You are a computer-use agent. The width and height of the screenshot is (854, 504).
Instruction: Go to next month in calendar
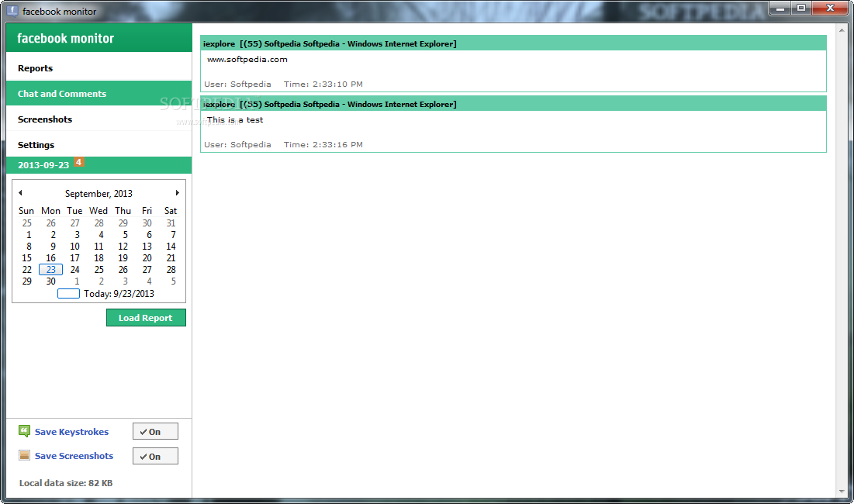[x=177, y=192]
